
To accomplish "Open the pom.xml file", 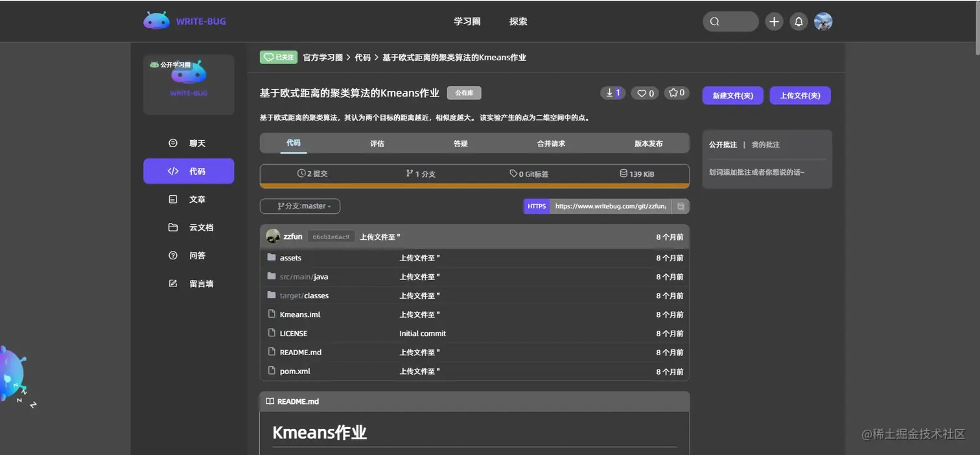I will tap(295, 371).
